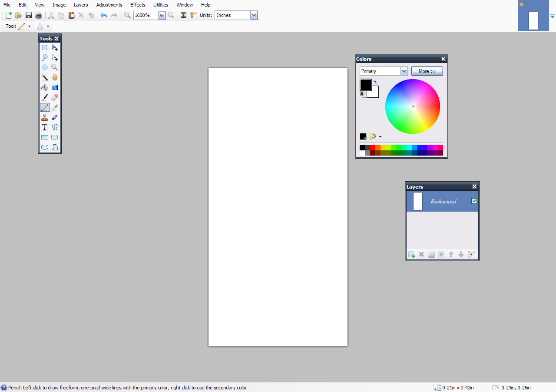Click the More >> button in Colors

tap(427, 71)
